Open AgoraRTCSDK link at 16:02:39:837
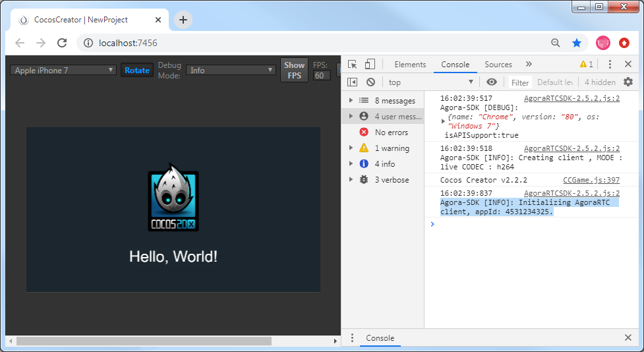Screen dimensions: 644x352 coord(571,193)
